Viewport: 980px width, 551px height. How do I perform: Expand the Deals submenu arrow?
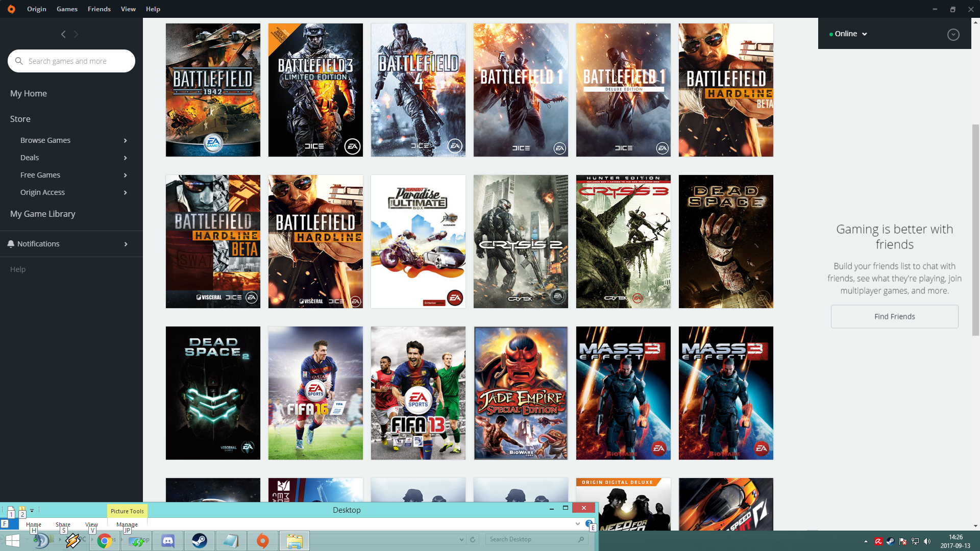click(x=125, y=158)
